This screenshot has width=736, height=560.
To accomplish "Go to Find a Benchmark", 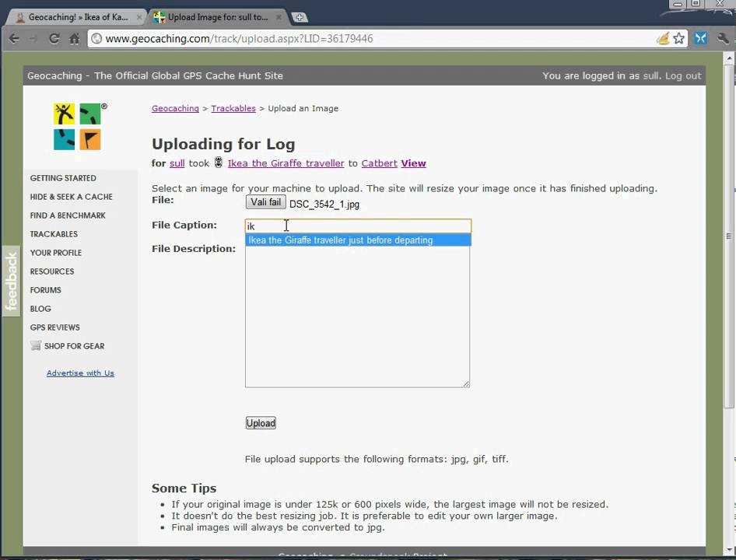I will [x=68, y=215].
